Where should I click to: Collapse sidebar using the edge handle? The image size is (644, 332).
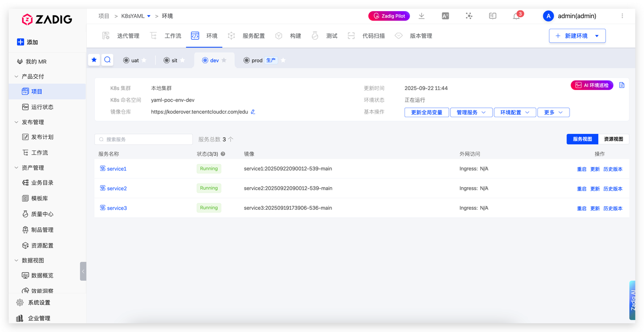point(83,271)
